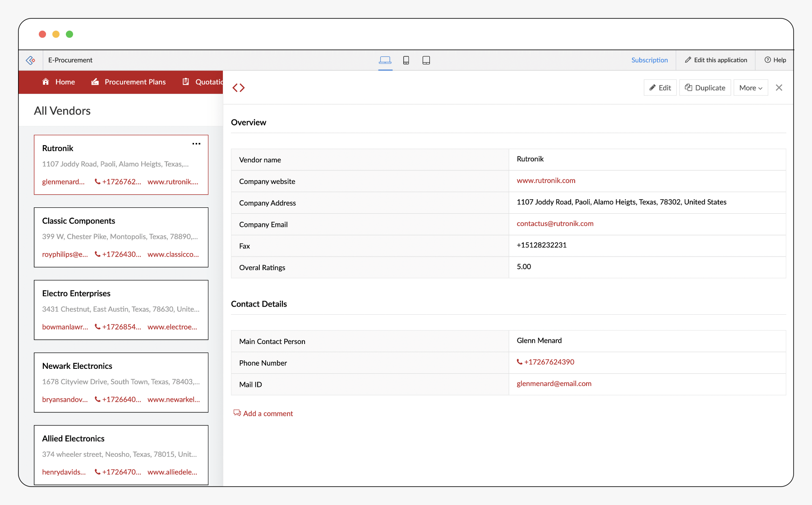Image resolution: width=812 pixels, height=505 pixels.
Task: Click the Vendor name value Rutronik
Action: 530,159
